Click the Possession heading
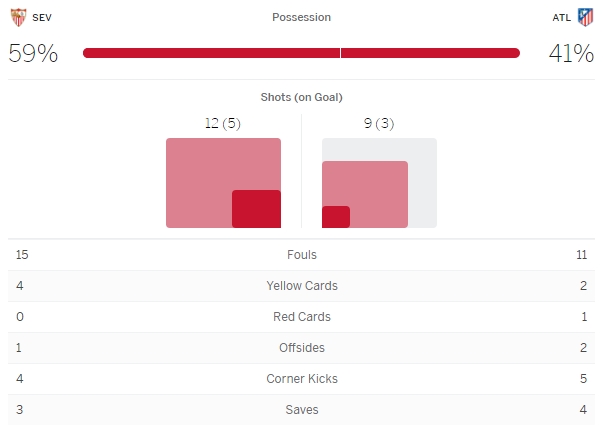This screenshot has width=603, height=427. point(301,17)
